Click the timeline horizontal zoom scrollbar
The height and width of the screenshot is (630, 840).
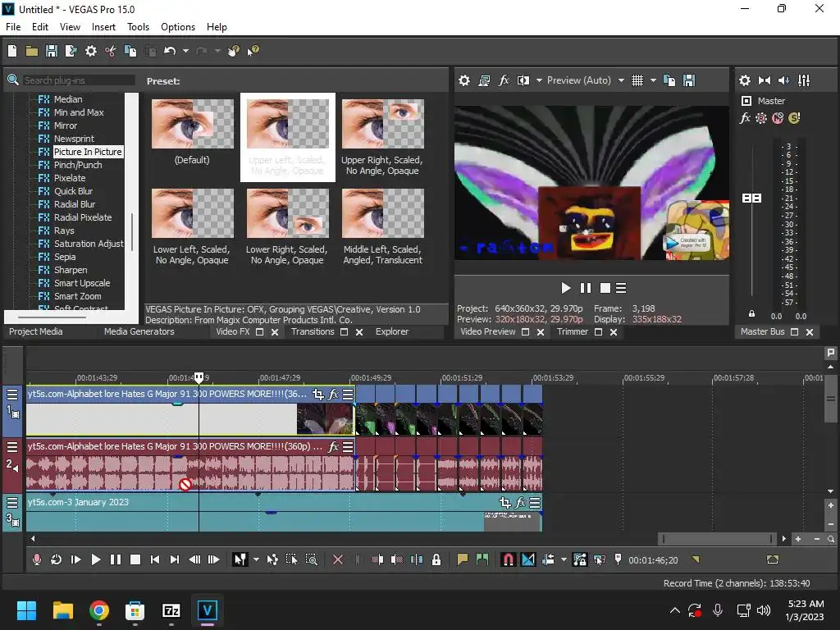point(717,539)
